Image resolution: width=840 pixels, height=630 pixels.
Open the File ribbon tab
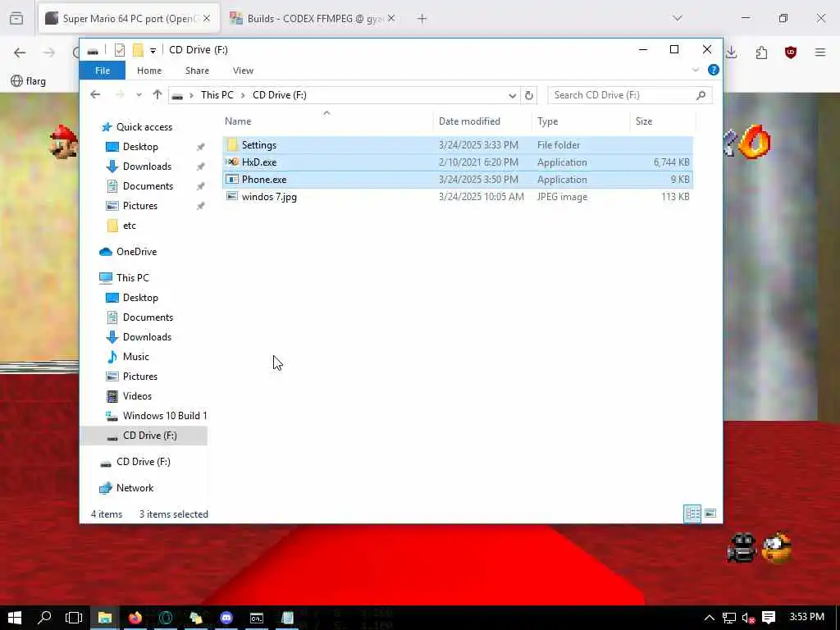(103, 71)
